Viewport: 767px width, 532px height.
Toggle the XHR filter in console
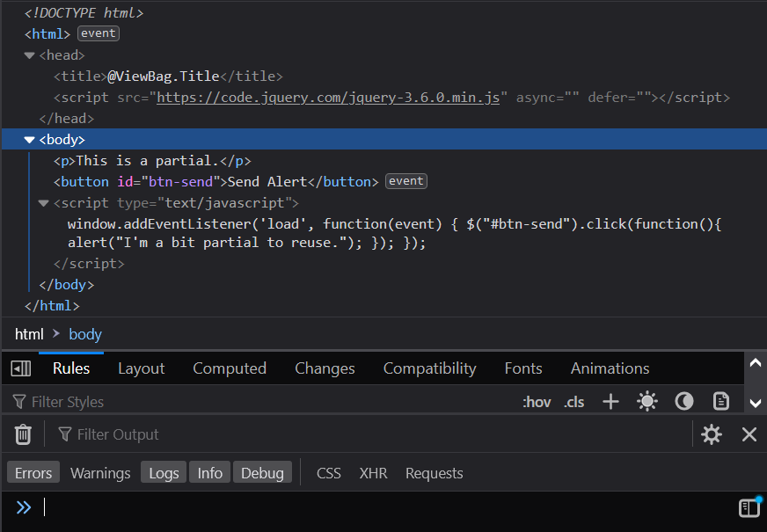point(373,473)
